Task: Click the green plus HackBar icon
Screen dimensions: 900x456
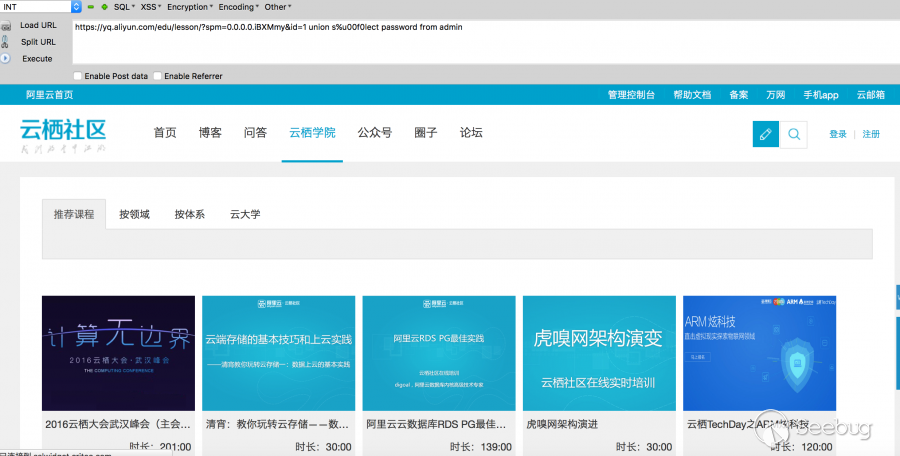Action: 104,7
